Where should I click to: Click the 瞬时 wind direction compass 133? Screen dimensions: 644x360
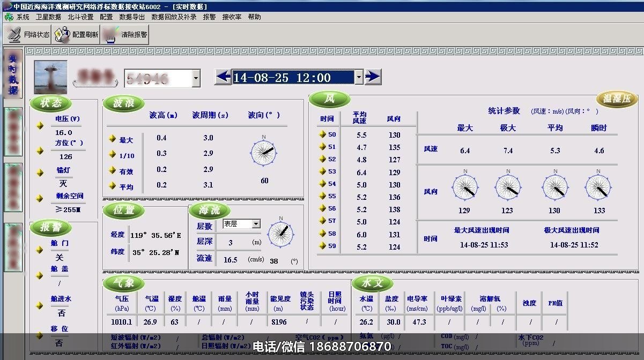click(598, 187)
